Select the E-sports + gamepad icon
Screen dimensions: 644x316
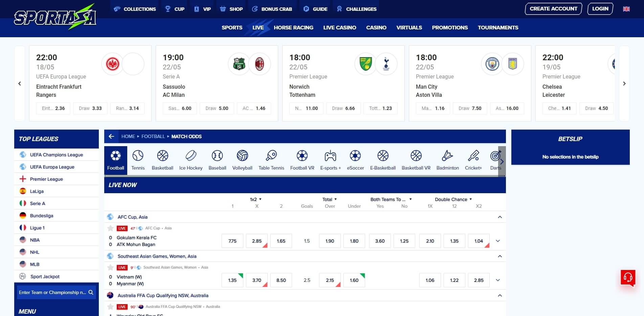330,156
